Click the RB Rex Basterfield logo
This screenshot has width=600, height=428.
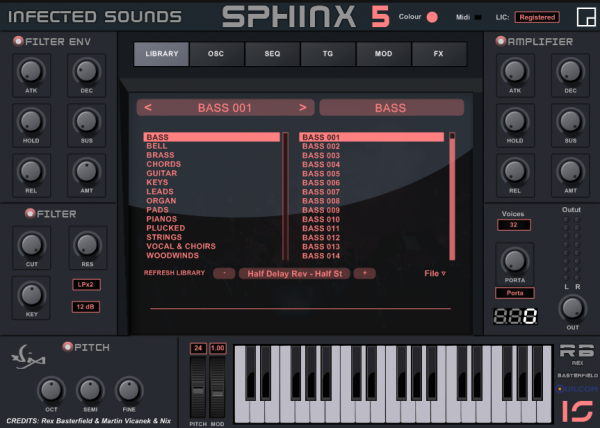tap(577, 351)
